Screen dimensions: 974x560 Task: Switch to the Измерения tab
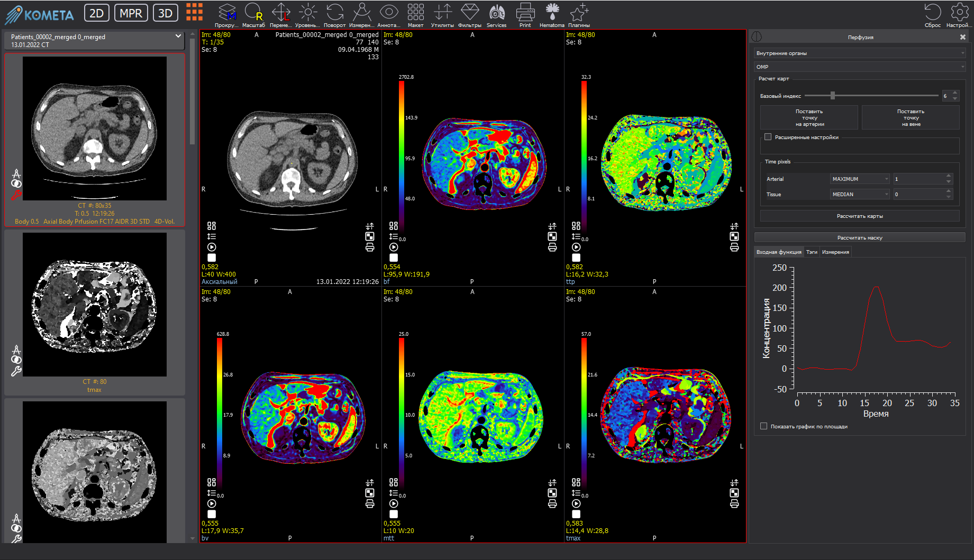coord(835,252)
